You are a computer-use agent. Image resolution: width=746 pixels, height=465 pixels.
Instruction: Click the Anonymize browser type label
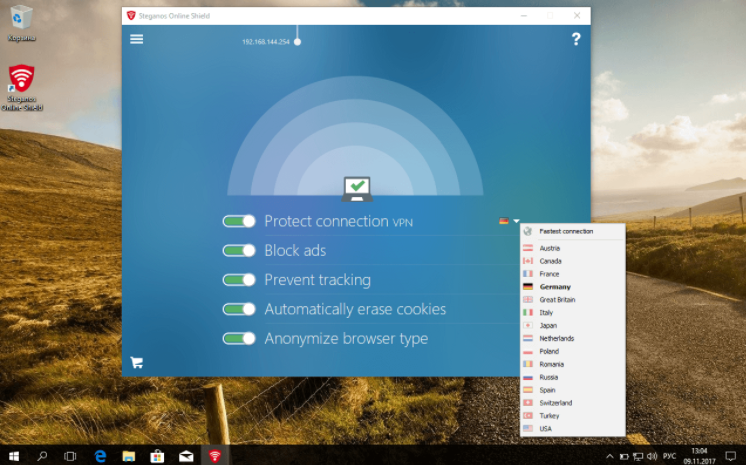point(346,338)
